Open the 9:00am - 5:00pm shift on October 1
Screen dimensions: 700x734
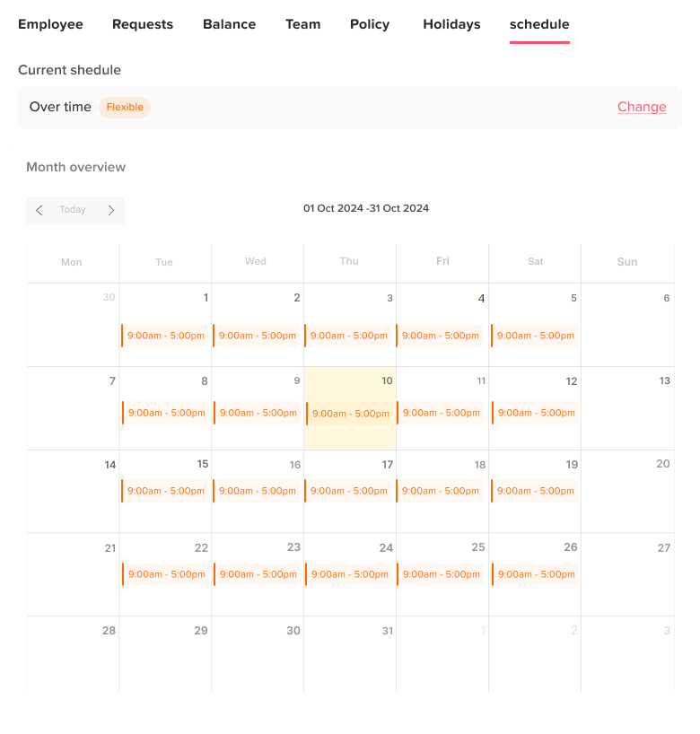(166, 336)
